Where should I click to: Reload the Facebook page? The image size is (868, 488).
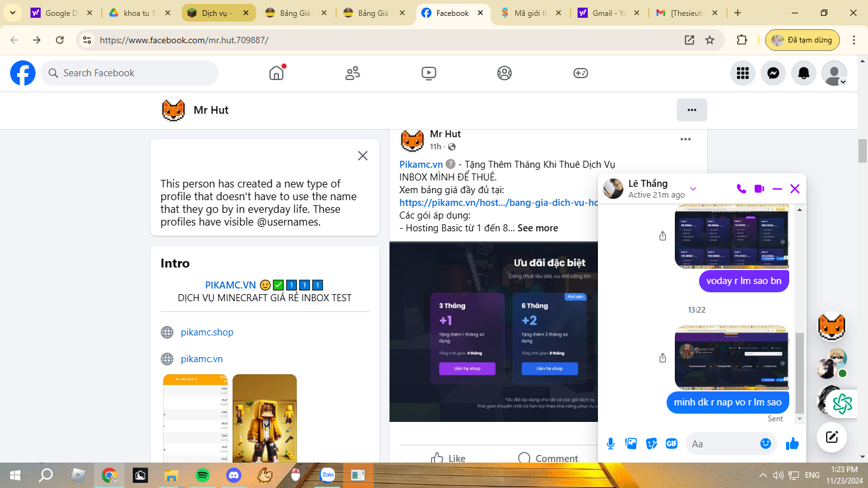click(x=60, y=40)
